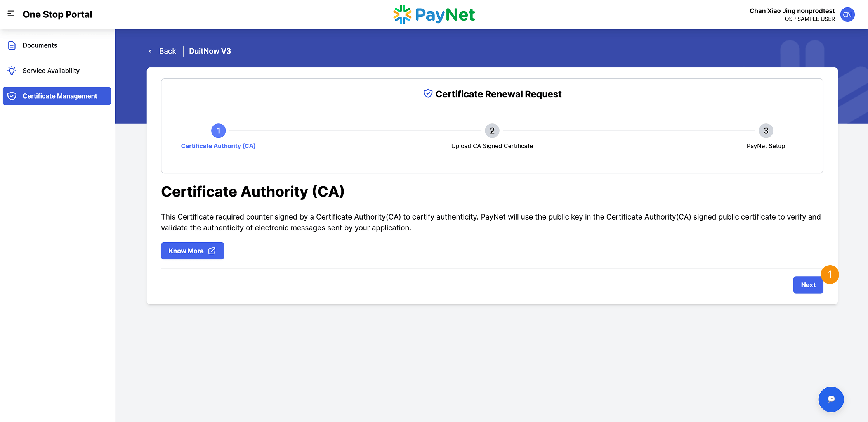Viewport: 868px width, 422px height.
Task: Click the back chevron arrow next to Back
Action: click(x=151, y=51)
